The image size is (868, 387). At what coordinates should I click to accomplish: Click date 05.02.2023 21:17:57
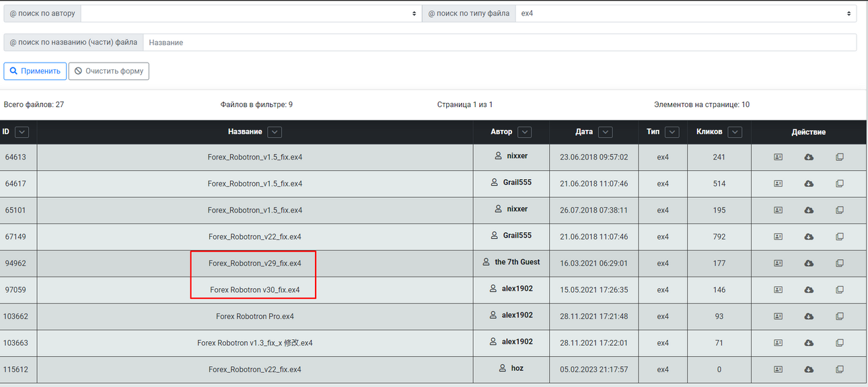click(x=593, y=370)
